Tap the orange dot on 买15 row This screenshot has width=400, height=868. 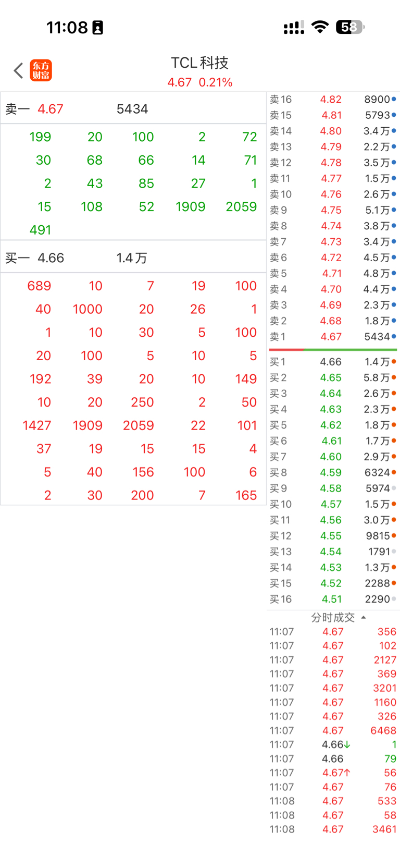pos(394,583)
